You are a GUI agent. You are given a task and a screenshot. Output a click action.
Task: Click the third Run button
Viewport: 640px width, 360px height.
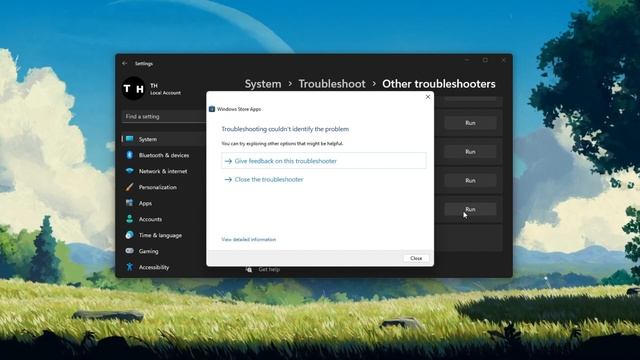[x=470, y=180]
